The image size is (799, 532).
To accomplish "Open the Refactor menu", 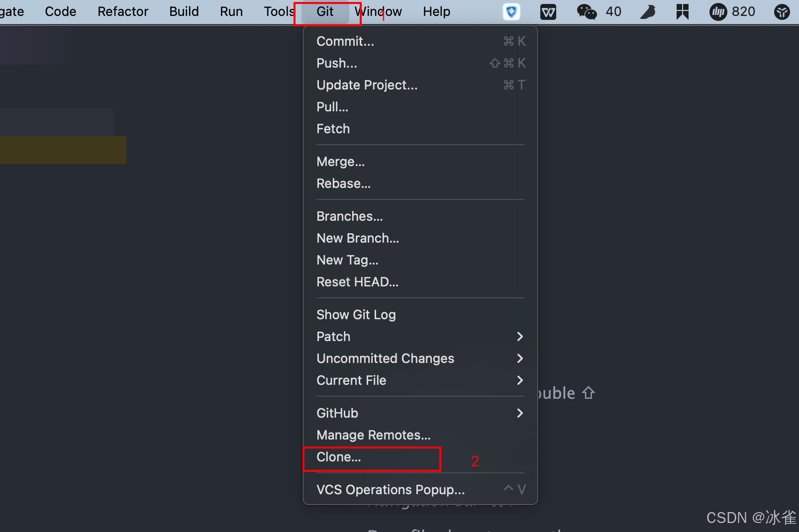I will tap(123, 11).
